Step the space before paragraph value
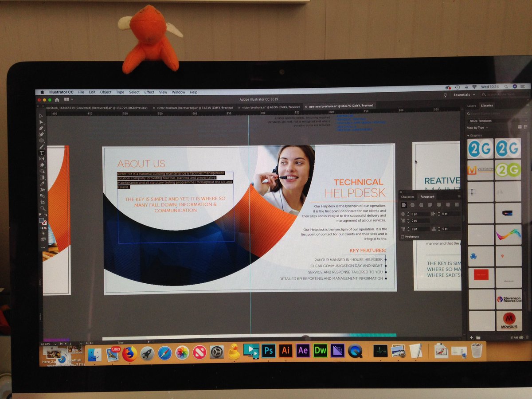Image resolution: width=532 pixels, height=399 pixels. 409,229
